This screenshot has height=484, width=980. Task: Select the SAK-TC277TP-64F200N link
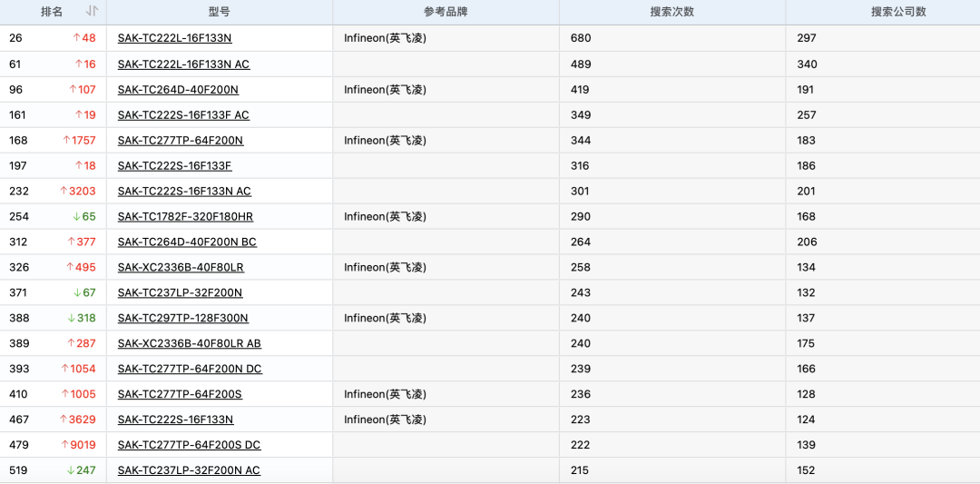click(181, 140)
